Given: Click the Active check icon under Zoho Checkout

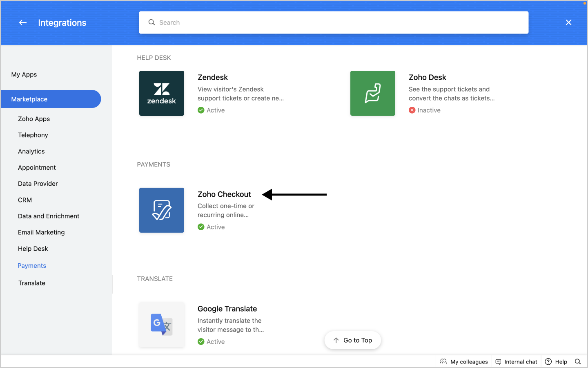Looking at the screenshot, I should click(x=201, y=227).
